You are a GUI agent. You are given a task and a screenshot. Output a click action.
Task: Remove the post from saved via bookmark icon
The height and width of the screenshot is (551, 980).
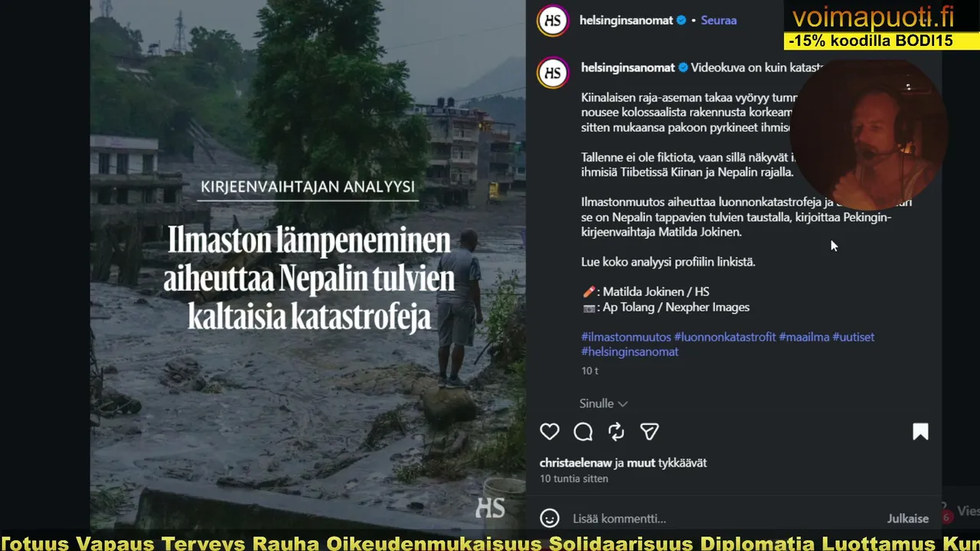(x=920, y=432)
